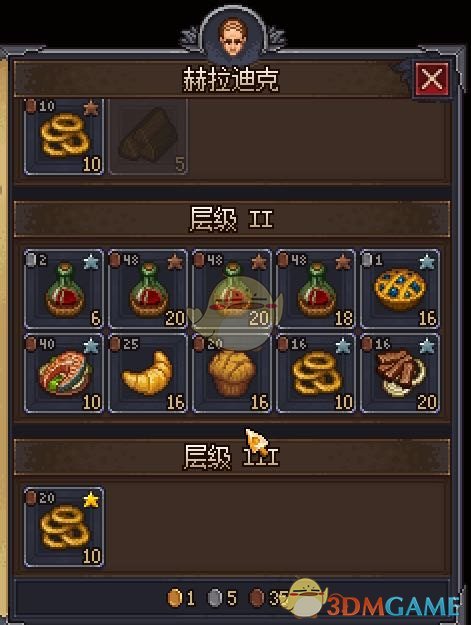Select the wine bottle under ghost watermark
471x625 pixels.
[x=232, y=289]
